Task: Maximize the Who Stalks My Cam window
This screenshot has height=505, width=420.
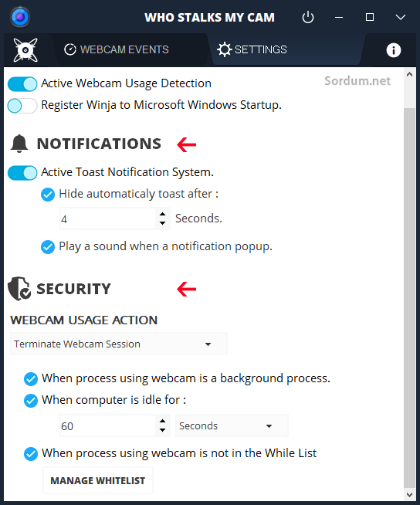Action: coord(370,17)
